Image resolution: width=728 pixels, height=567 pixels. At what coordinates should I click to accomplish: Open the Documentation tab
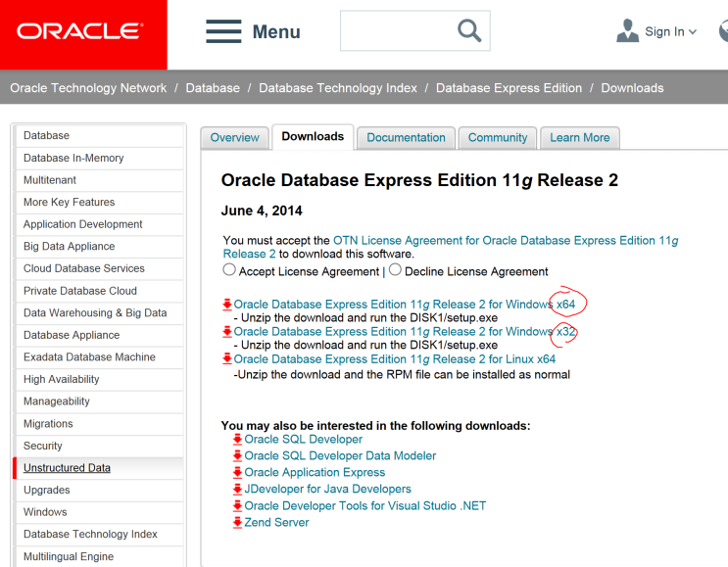(406, 138)
